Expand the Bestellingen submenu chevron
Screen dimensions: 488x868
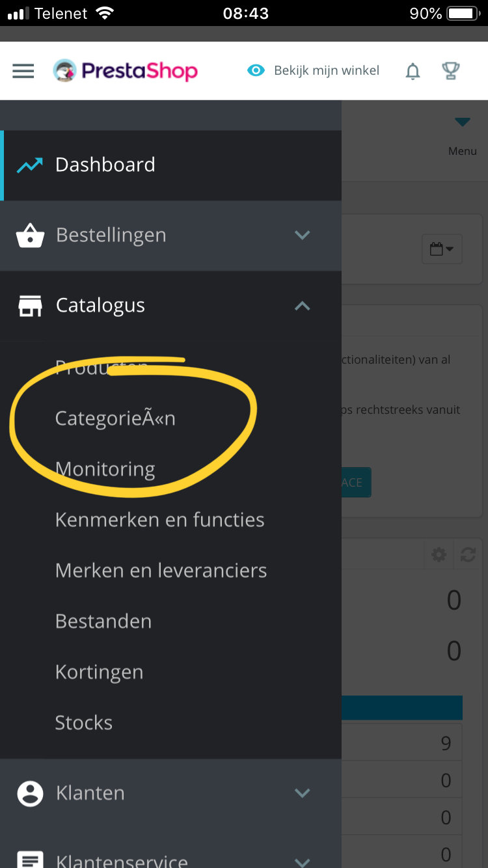302,236
